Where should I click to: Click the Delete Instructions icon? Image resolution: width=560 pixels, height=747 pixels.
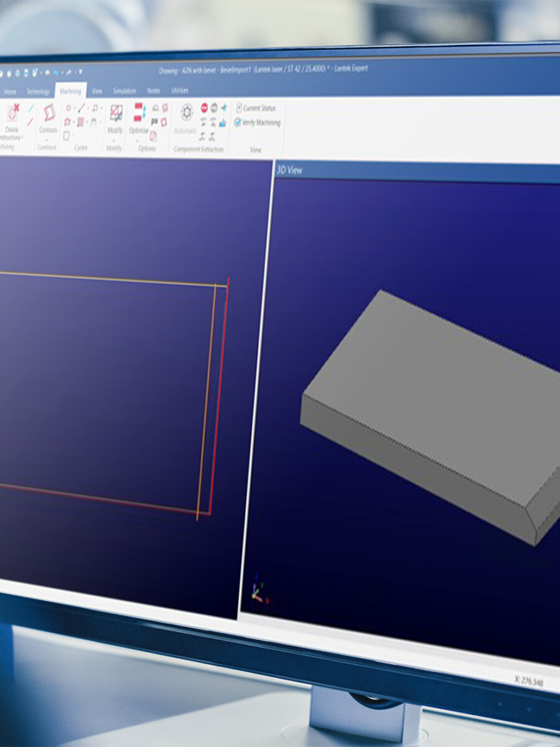point(12,113)
